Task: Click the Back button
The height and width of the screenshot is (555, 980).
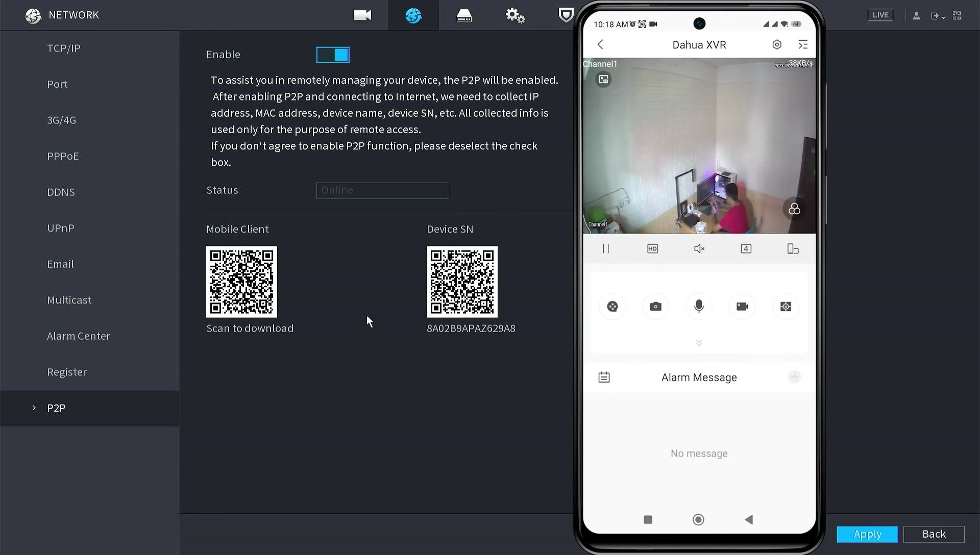Action: [934, 534]
